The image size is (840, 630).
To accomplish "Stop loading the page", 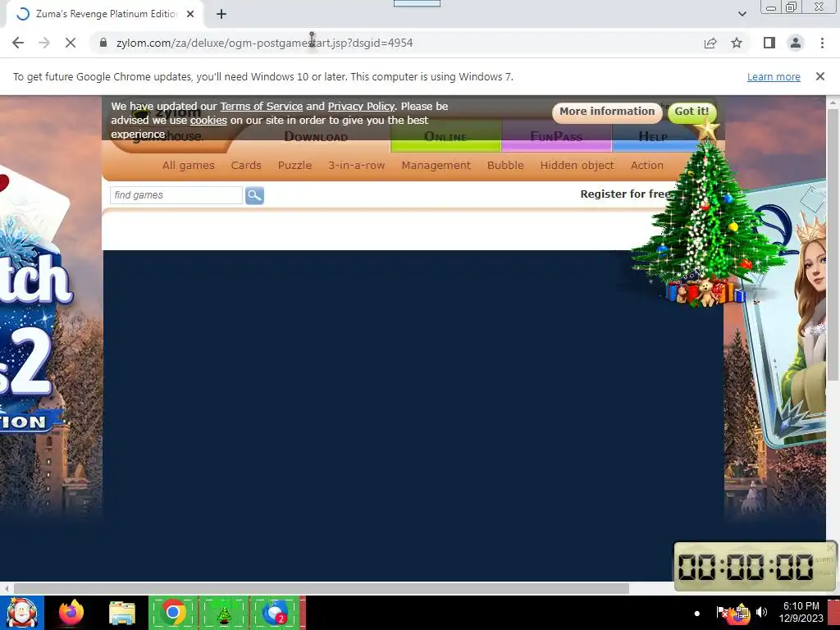I will 71,43.
